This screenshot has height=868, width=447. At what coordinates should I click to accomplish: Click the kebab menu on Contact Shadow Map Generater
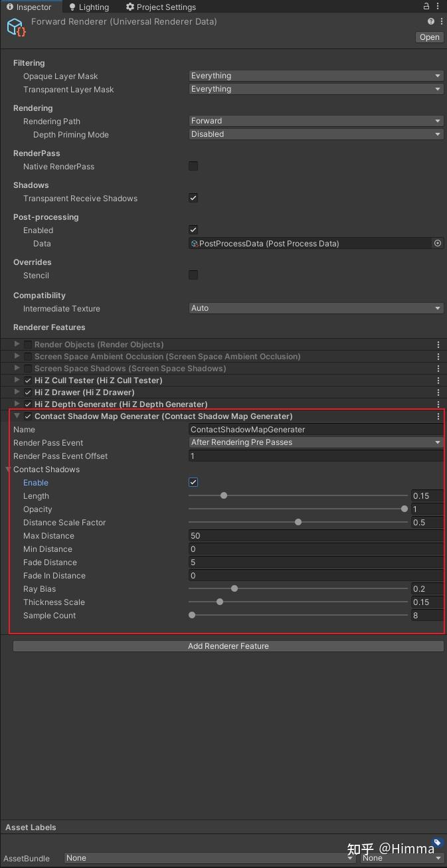(438, 416)
